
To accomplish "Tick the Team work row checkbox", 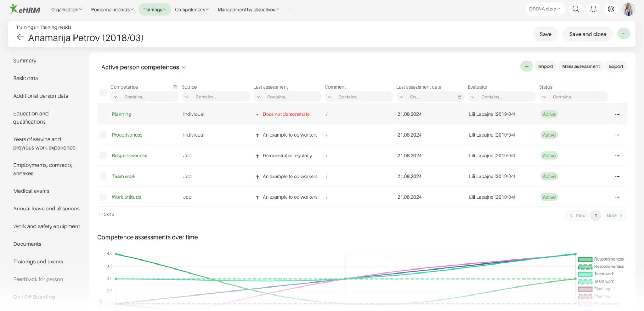I will (x=103, y=176).
